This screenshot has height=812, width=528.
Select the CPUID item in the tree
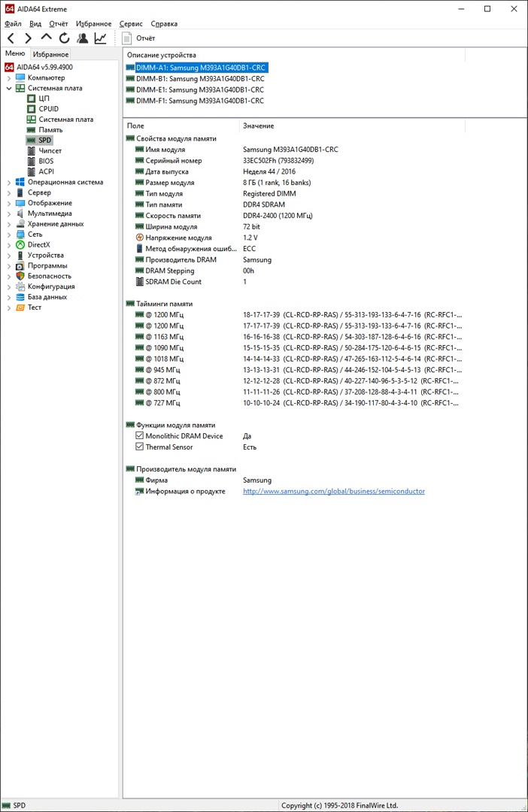(49, 109)
